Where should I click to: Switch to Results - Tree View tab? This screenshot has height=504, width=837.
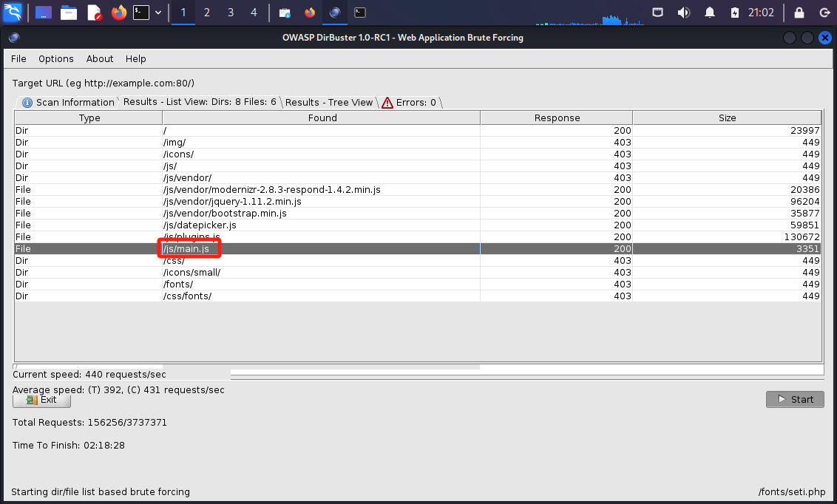(329, 103)
